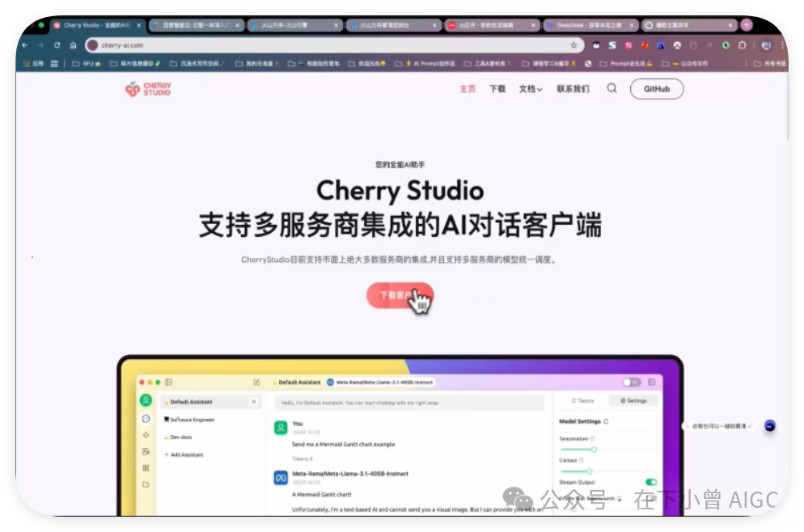Open the 主页 navigation link
804x532 pixels.
(x=468, y=89)
